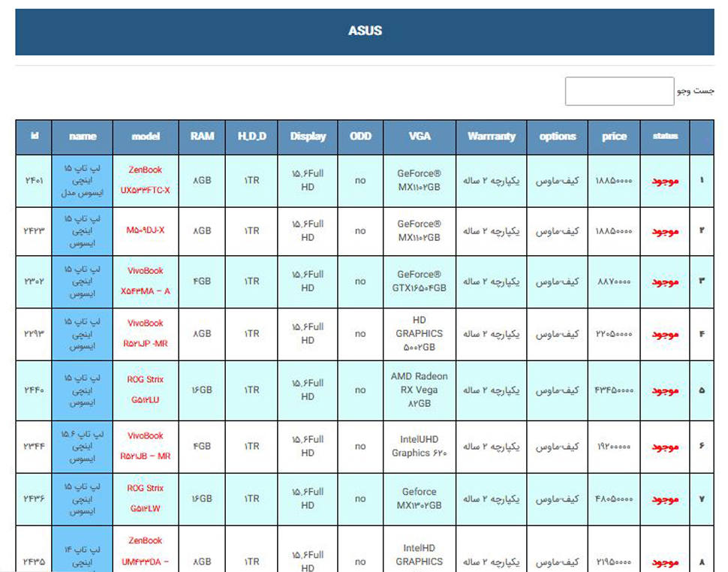Click the موجود status in the VivoBook R521JP row

point(665,335)
